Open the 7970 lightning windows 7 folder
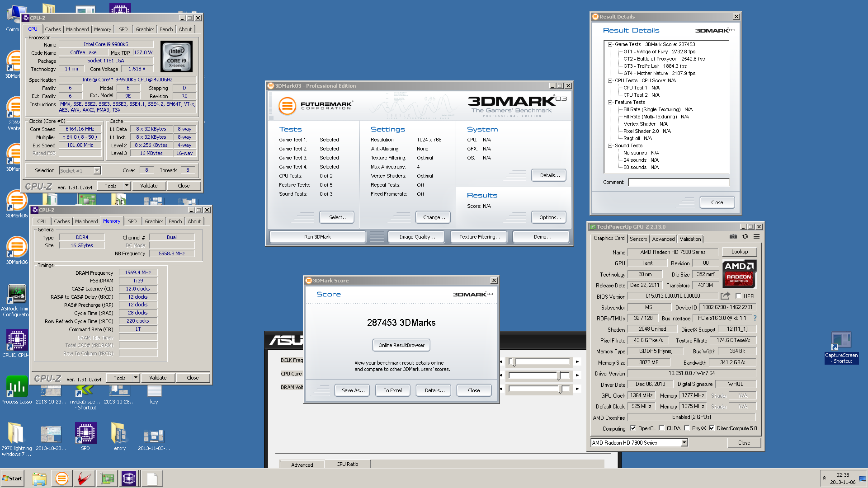Image resolution: width=868 pixels, height=488 pixels. 17,439
